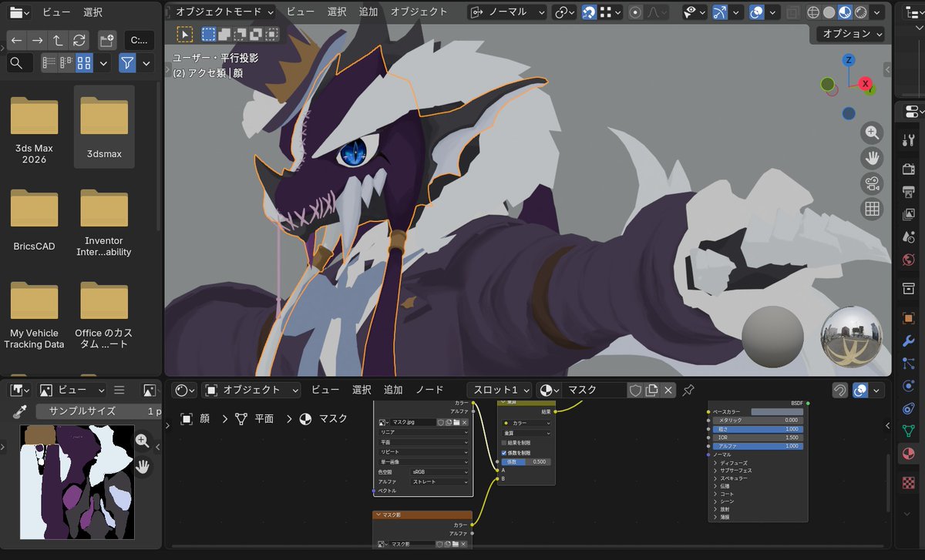This screenshot has width=925, height=560.
Task: Open the オブジェクトモード mode dropdown
Action: (x=224, y=12)
